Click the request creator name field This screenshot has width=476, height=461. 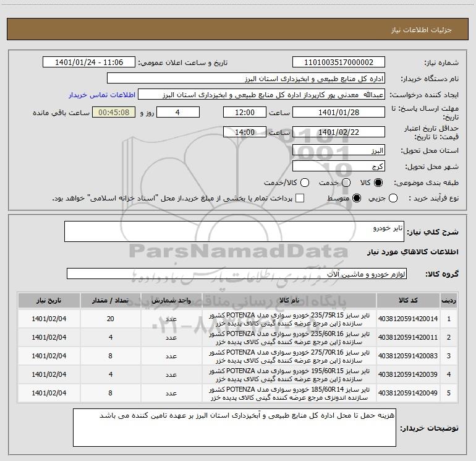pos(261,95)
